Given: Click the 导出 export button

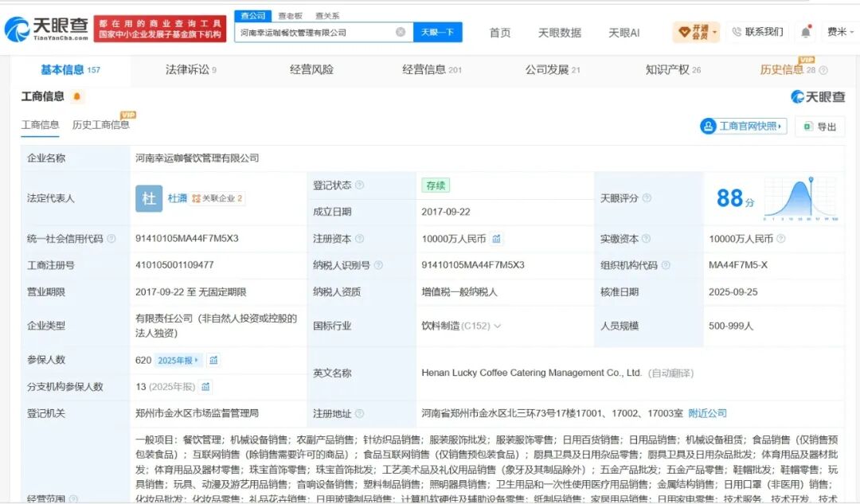Looking at the screenshot, I should pyautogui.click(x=820, y=127).
